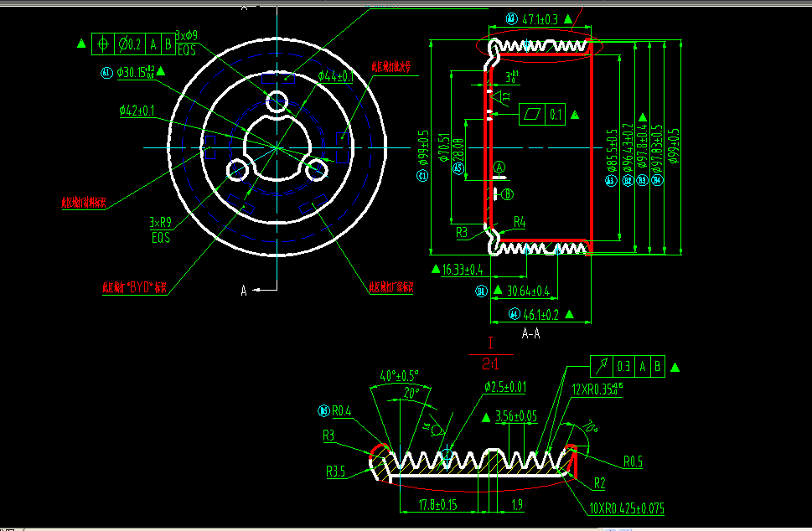
Task: Click the 47.1±0.3 dimension at top
Action: 540,18
